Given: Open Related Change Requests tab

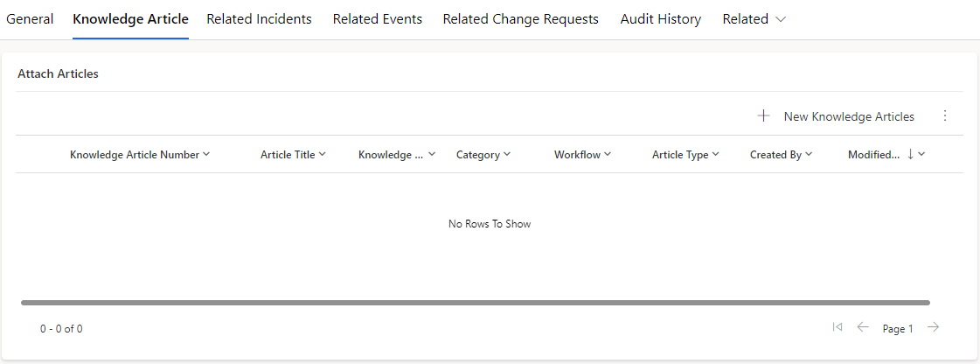Looking at the screenshot, I should pyautogui.click(x=521, y=19).
